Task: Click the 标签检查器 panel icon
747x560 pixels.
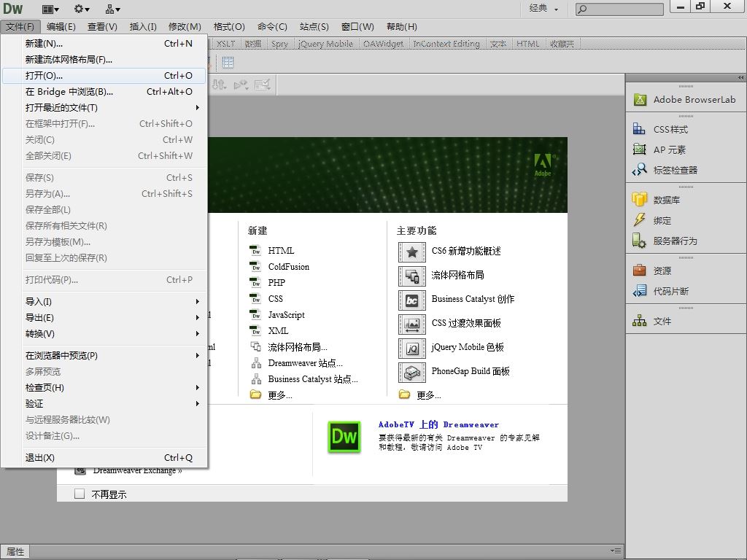Action: click(x=639, y=170)
